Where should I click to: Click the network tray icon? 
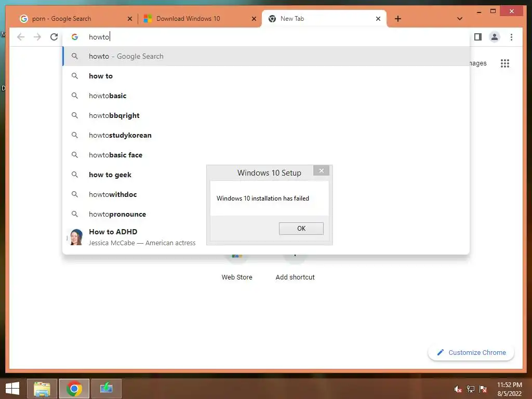coord(471,389)
